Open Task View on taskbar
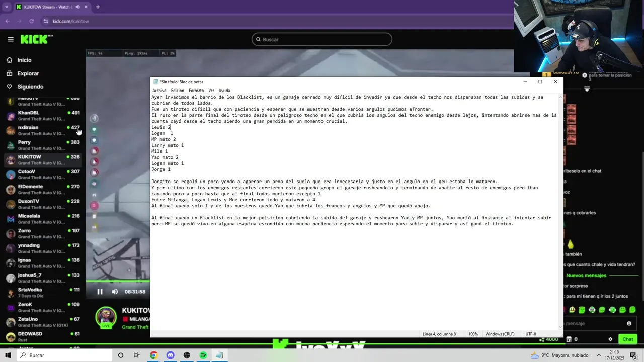The image size is (644, 362). [137, 355]
